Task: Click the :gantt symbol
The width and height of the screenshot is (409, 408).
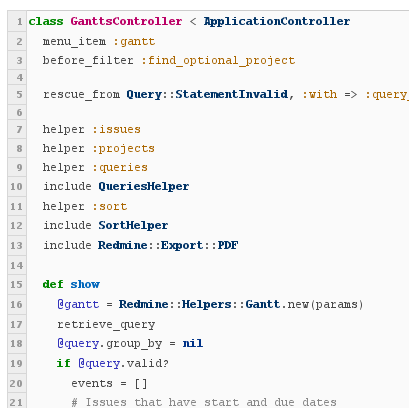Action: 134,42
